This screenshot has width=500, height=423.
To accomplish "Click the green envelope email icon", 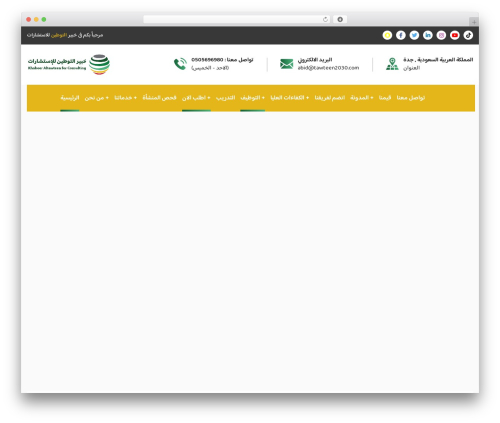I will [286, 64].
